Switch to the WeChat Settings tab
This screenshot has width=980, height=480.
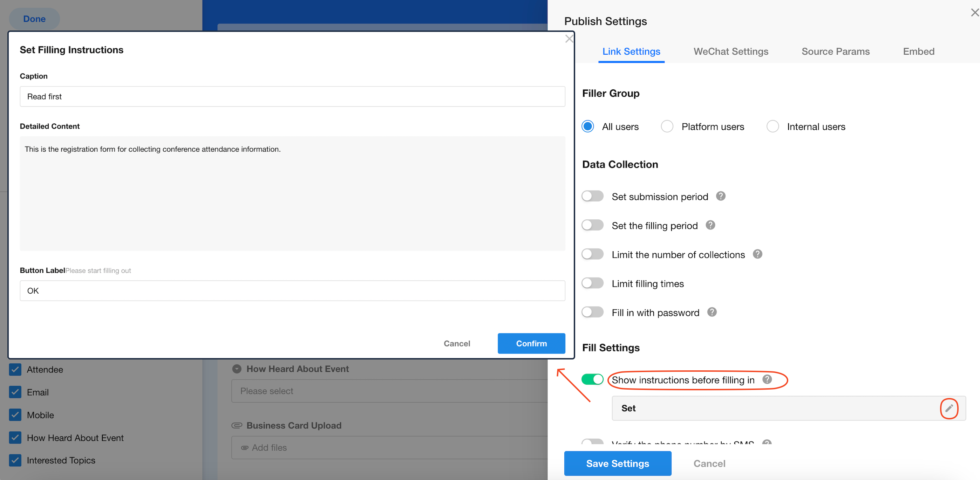730,52
